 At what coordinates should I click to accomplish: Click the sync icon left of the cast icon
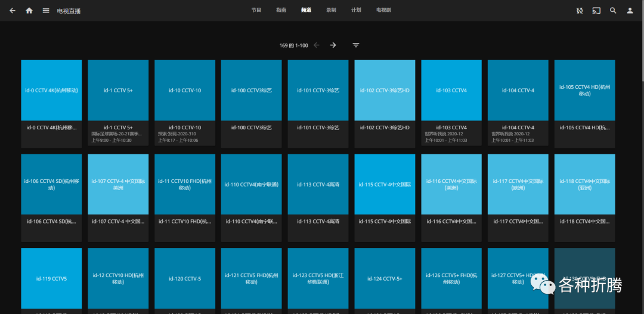point(580,11)
